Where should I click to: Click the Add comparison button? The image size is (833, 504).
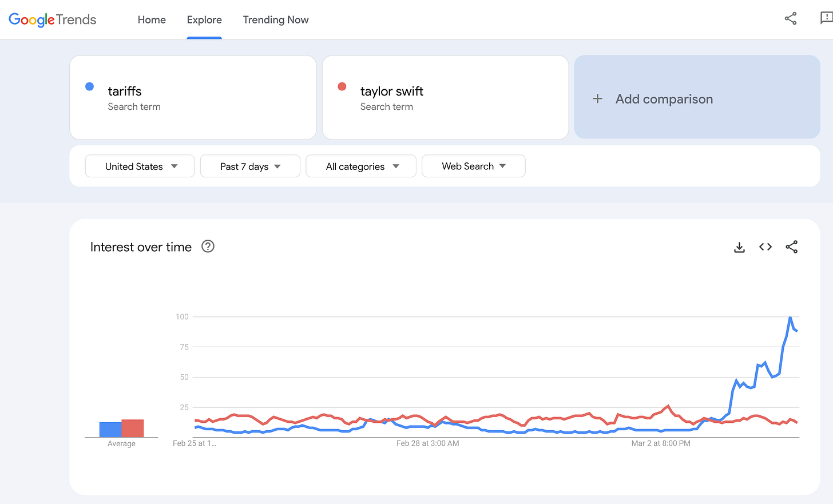pos(697,97)
